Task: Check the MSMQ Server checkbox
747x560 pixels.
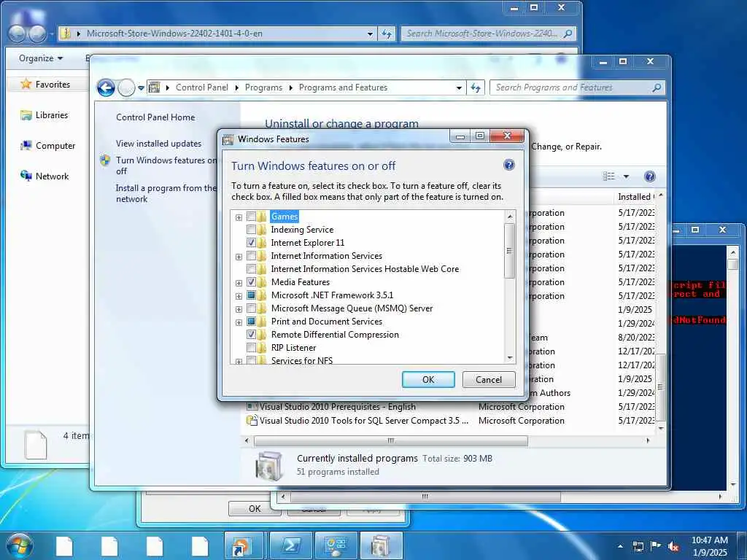Action: point(251,308)
